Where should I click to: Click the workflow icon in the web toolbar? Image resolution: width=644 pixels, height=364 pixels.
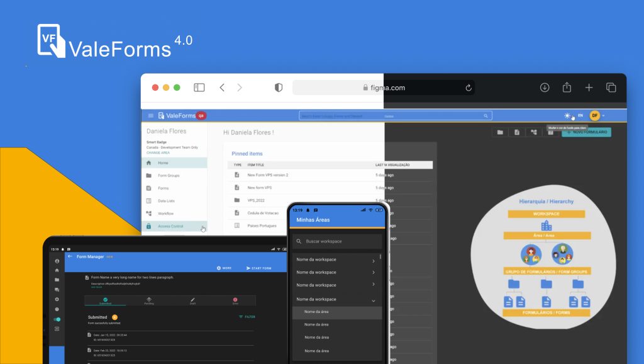click(x=533, y=132)
